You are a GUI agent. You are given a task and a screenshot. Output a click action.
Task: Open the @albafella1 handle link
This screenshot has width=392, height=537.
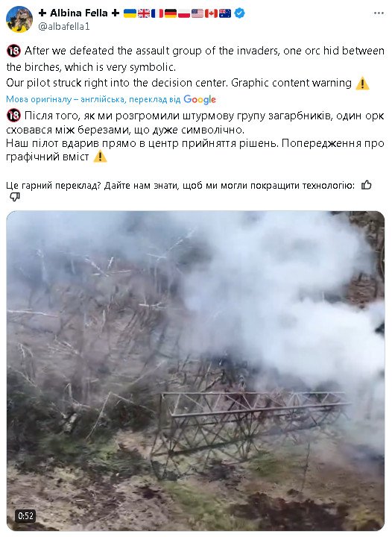click(64, 27)
